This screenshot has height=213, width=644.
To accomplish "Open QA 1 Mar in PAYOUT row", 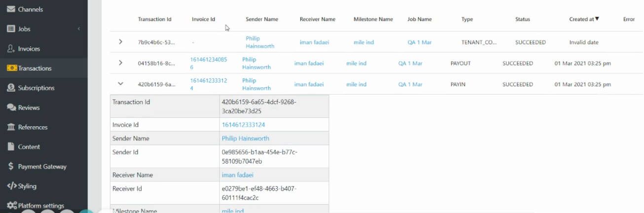I will coord(410,64).
